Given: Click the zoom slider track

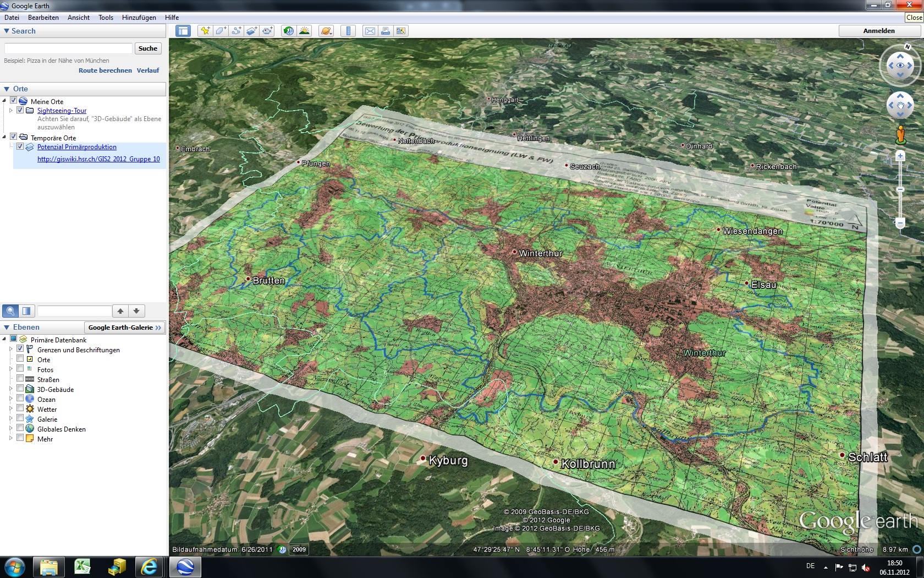Looking at the screenshot, I should point(900,204).
